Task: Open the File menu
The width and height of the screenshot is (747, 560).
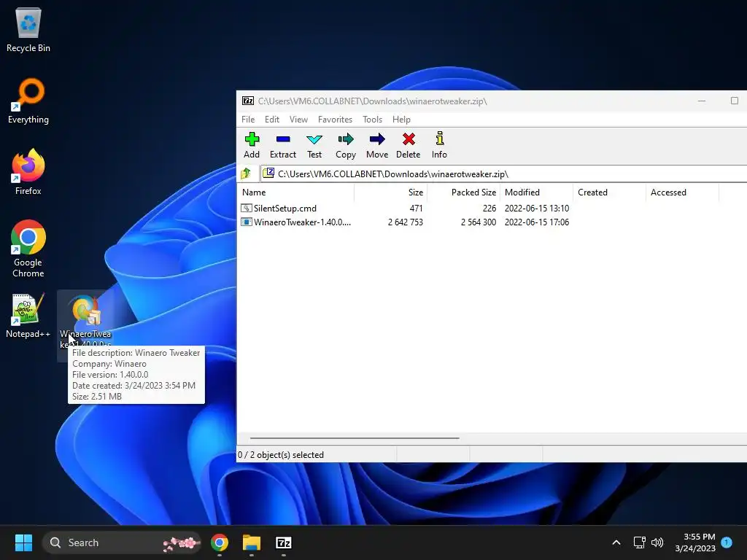Action: point(248,120)
